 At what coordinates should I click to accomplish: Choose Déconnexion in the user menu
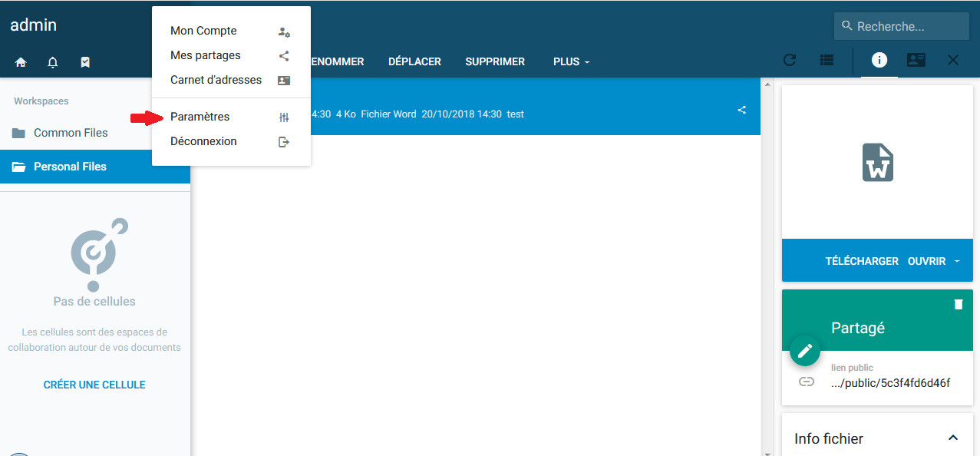pos(203,141)
